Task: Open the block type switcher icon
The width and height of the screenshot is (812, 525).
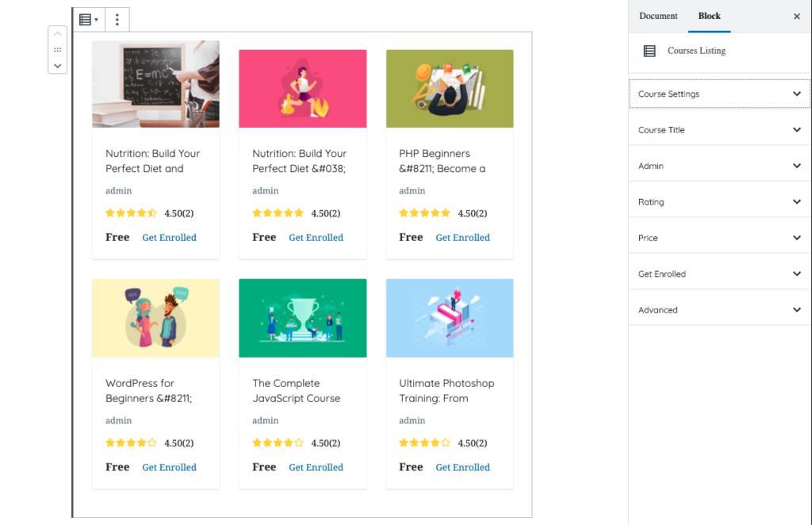Action: (x=89, y=20)
